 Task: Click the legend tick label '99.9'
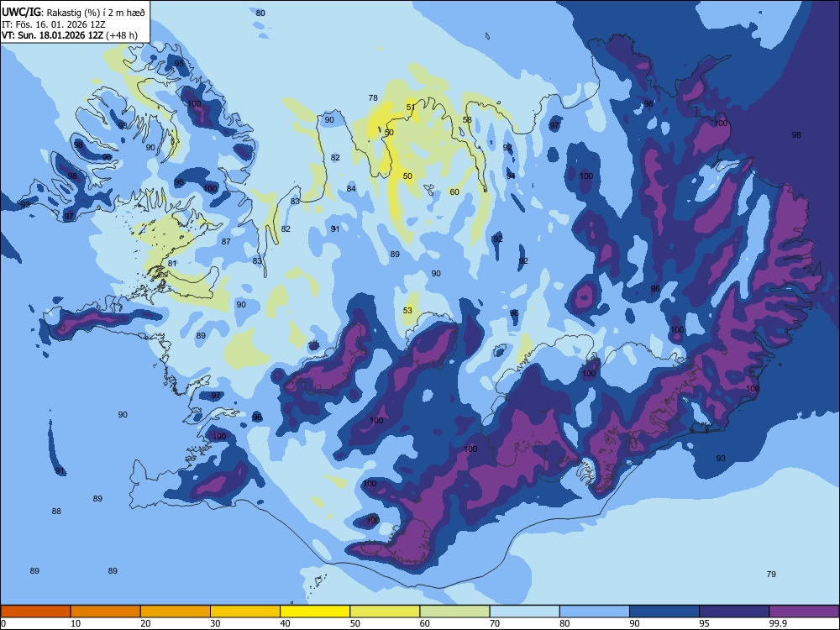coord(778,623)
